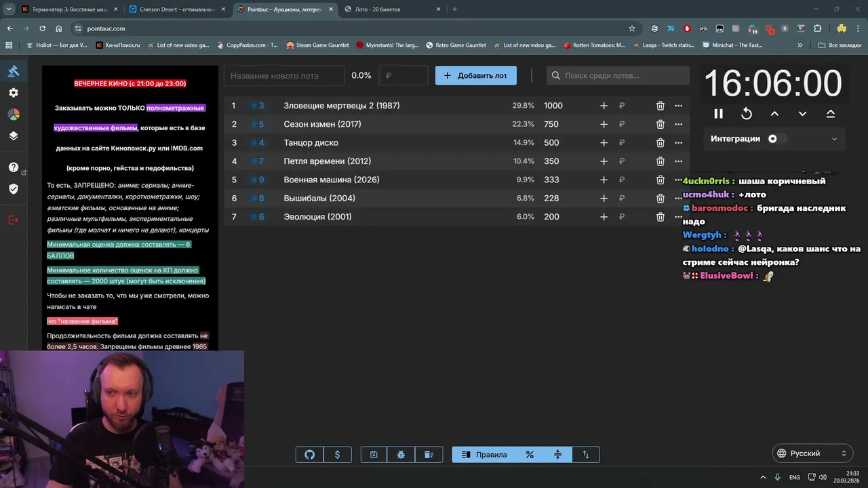Click the shield check icon in sidebar

(x=14, y=188)
